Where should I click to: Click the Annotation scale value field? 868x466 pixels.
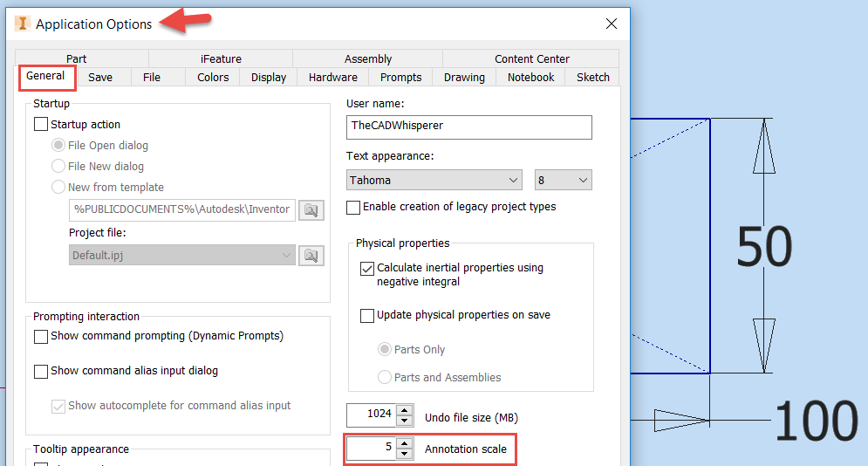point(372,449)
